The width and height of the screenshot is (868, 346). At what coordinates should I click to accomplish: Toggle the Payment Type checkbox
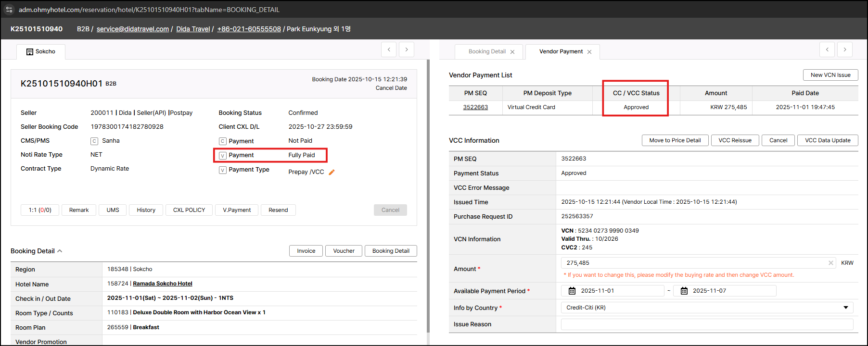pos(222,170)
